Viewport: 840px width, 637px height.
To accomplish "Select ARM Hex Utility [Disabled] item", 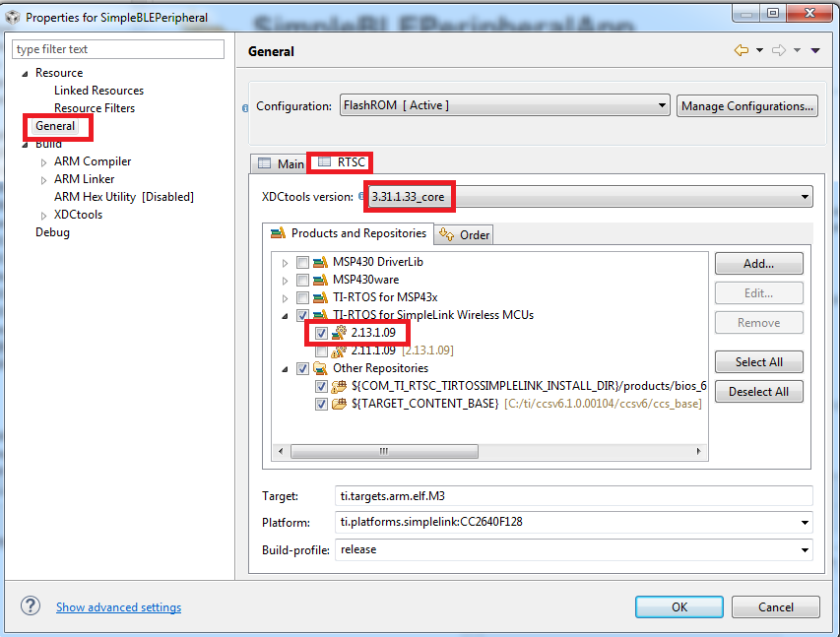I will pyautogui.click(x=124, y=197).
